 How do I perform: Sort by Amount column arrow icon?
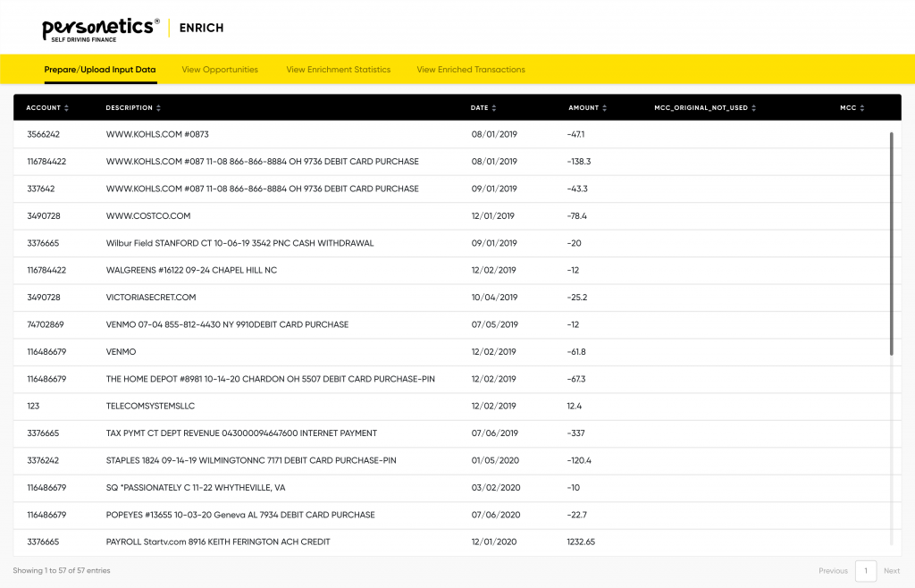pos(605,108)
